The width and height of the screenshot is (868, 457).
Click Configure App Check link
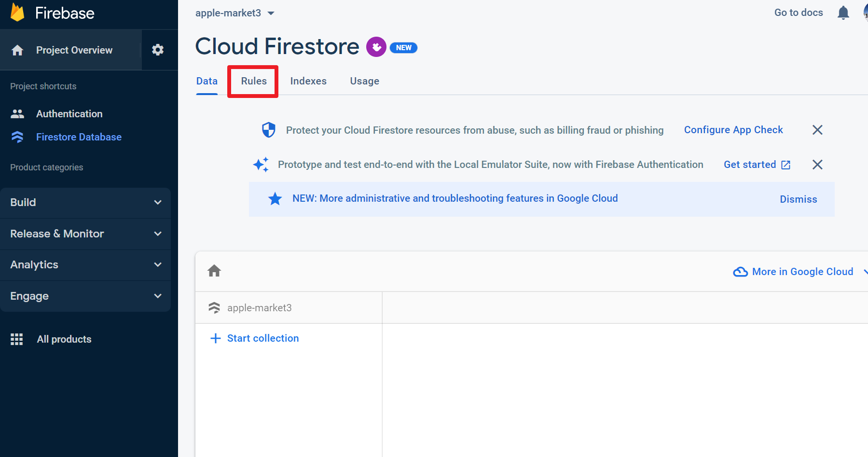coord(733,130)
